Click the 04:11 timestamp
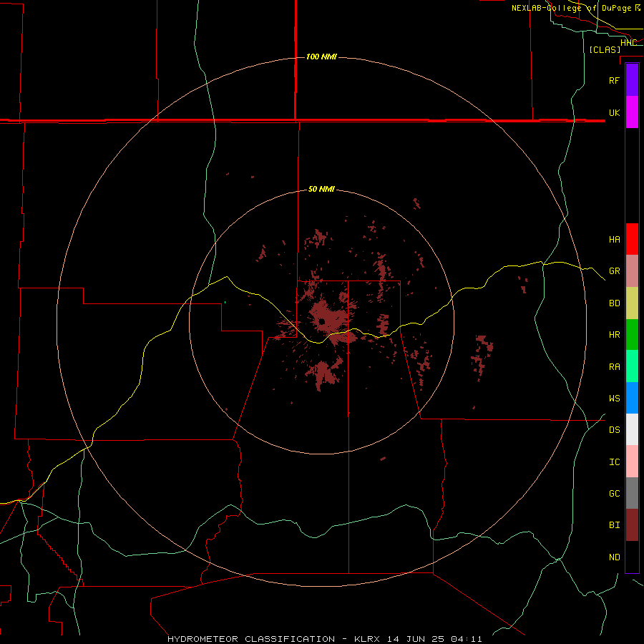Viewport: 644px width, 644px height. pos(466,639)
